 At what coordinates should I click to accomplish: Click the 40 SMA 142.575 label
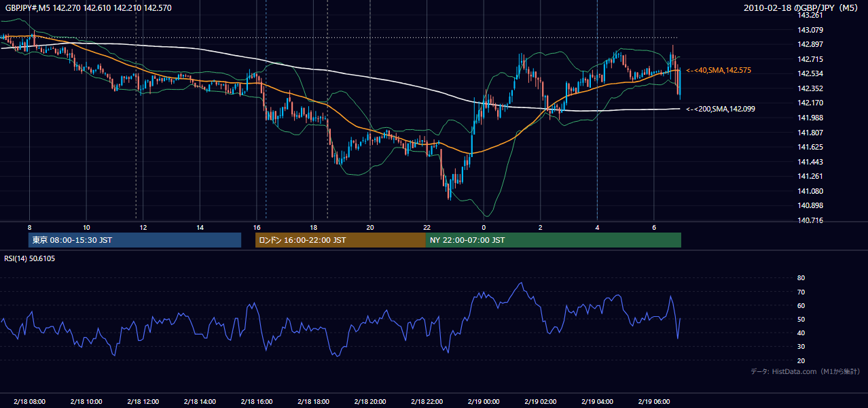(x=719, y=70)
